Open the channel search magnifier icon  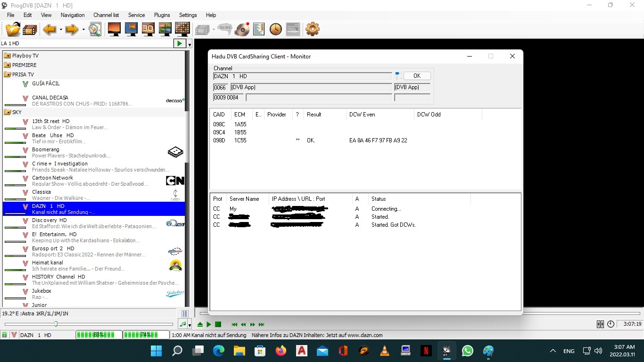[x=95, y=29]
